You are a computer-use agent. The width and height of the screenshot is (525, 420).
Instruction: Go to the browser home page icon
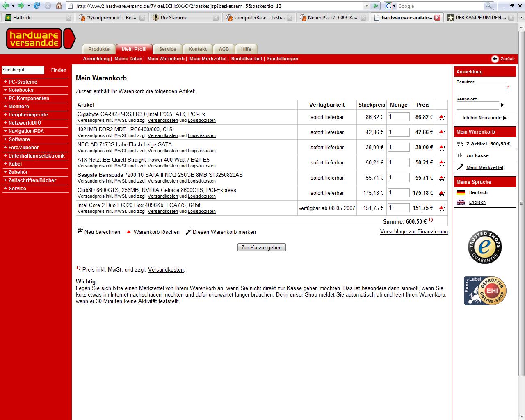coord(59,6)
